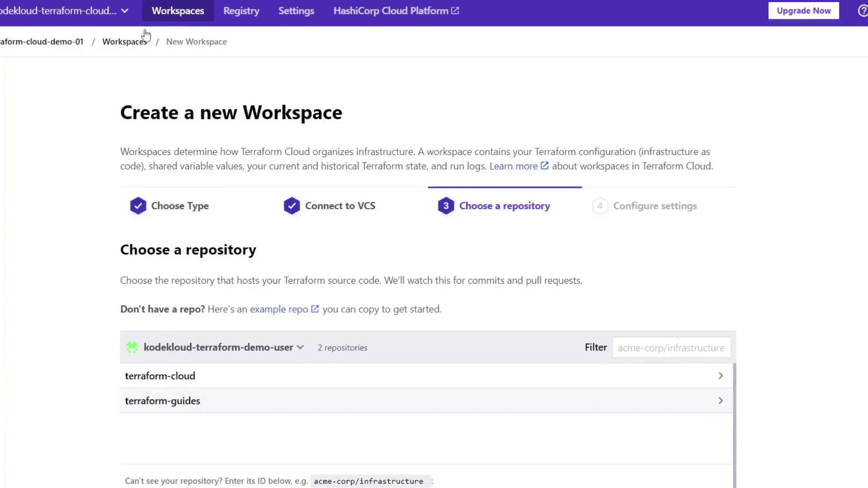Click external link icon beside example repo
Image resolution: width=868 pixels, height=488 pixels.
coord(315,310)
